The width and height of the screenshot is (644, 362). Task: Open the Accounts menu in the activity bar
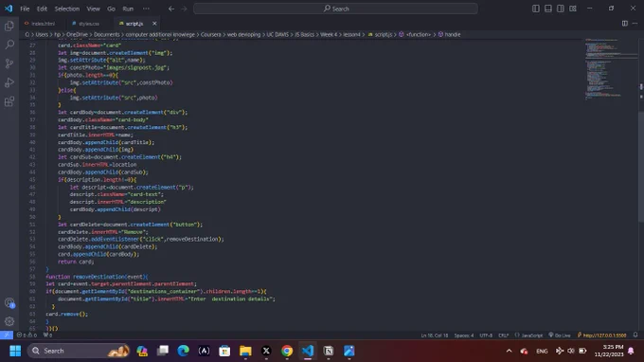(x=9, y=303)
